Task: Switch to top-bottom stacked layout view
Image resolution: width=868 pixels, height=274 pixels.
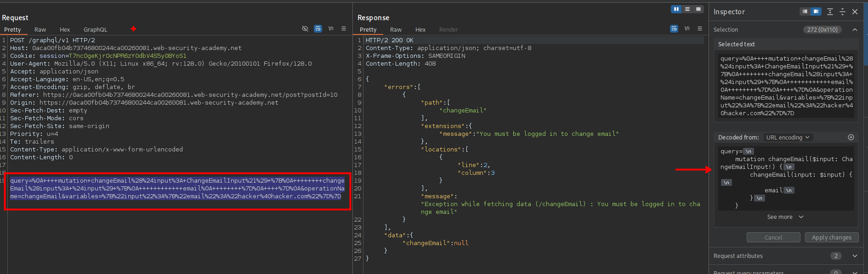Action: pos(687,9)
